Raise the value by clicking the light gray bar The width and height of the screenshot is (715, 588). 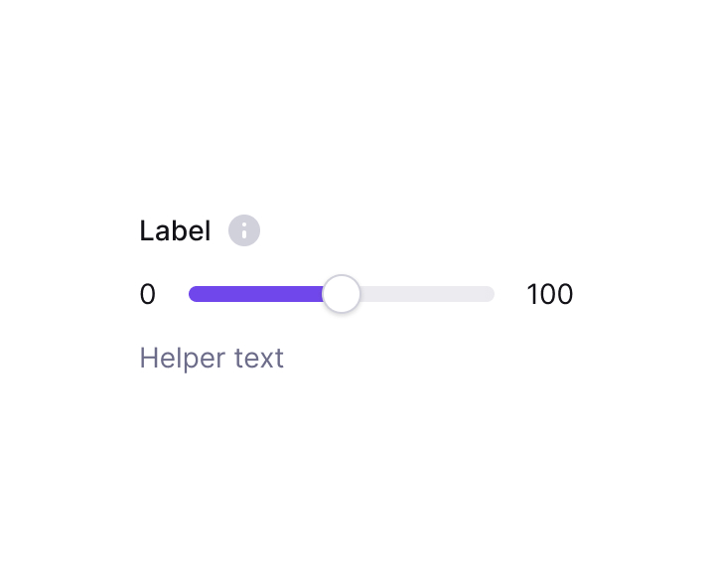pos(427,294)
